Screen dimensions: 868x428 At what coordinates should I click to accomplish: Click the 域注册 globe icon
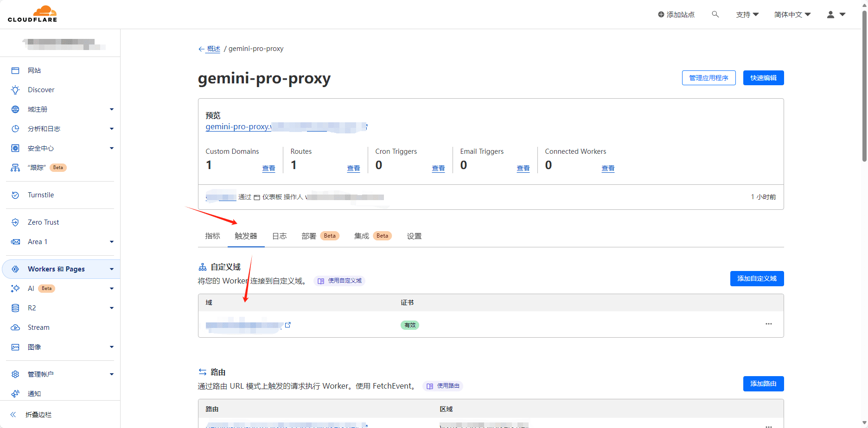15,109
